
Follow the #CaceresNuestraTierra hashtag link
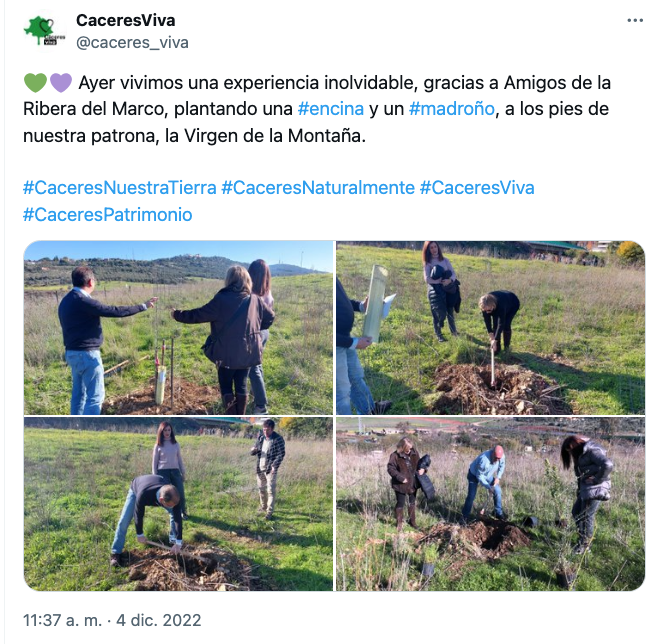pos(120,187)
